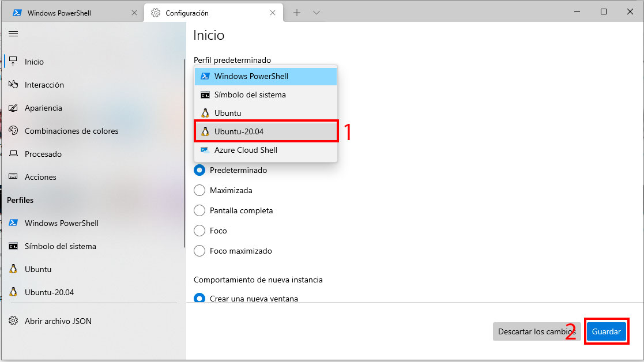644x362 pixels.
Task: Open the Inicio settings page
Action: pyautogui.click(x=93, y=62)
